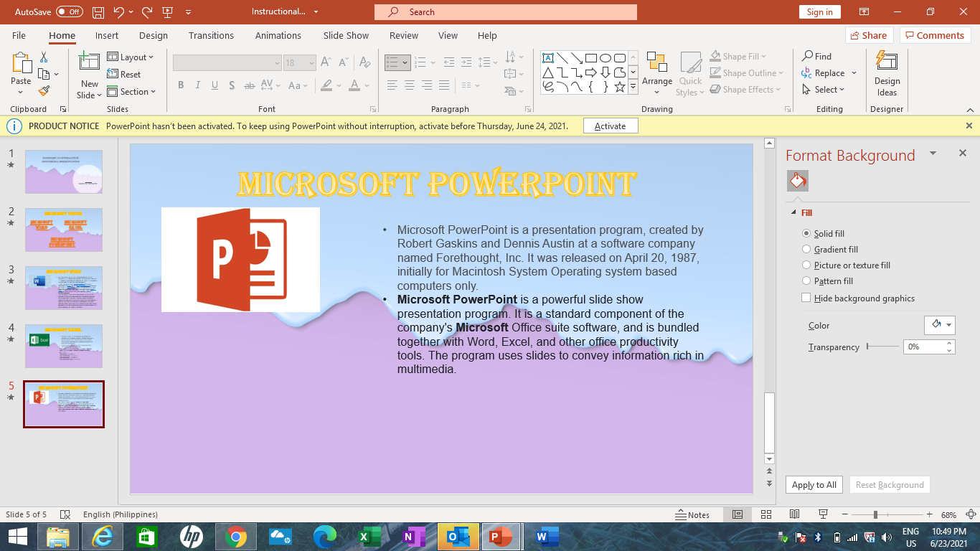Open the Animations tab

[x=278, y=35]
